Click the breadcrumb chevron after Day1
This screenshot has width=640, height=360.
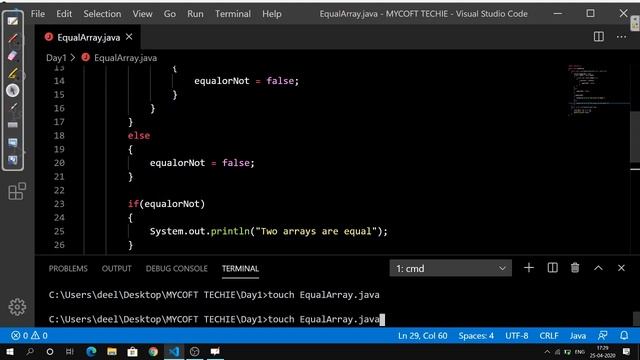point(73,58)
